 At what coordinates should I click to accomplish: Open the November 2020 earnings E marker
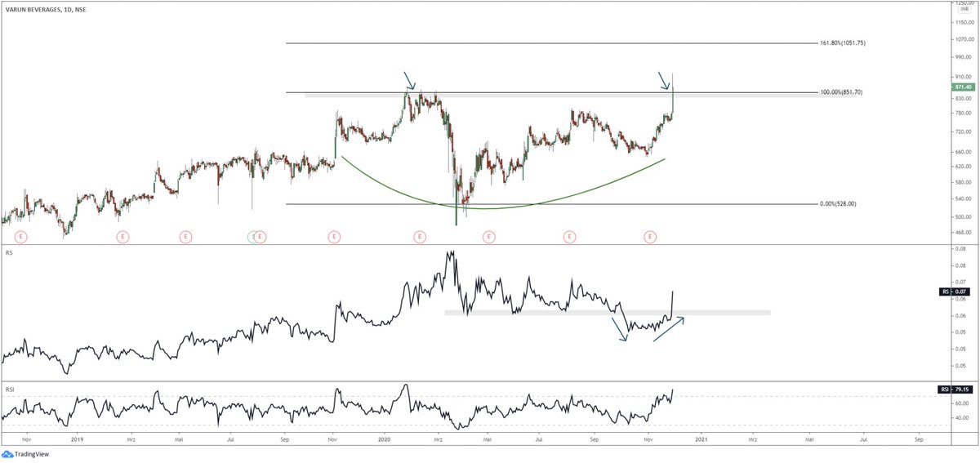[650, 237]
